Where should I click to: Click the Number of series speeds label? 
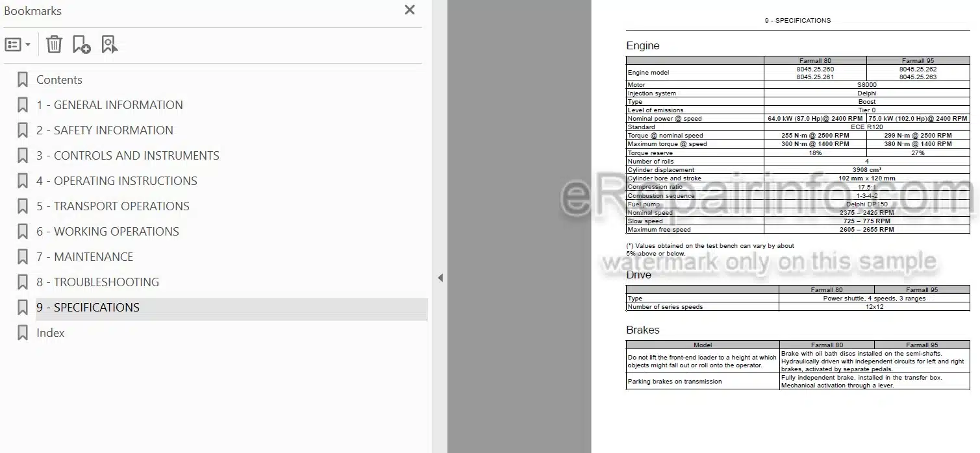click(665, 307)
